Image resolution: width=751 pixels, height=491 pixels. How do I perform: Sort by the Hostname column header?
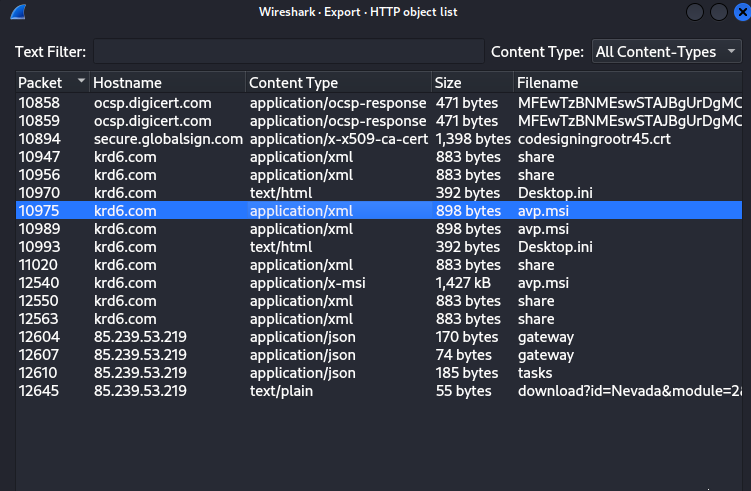[x=167, y=83]
